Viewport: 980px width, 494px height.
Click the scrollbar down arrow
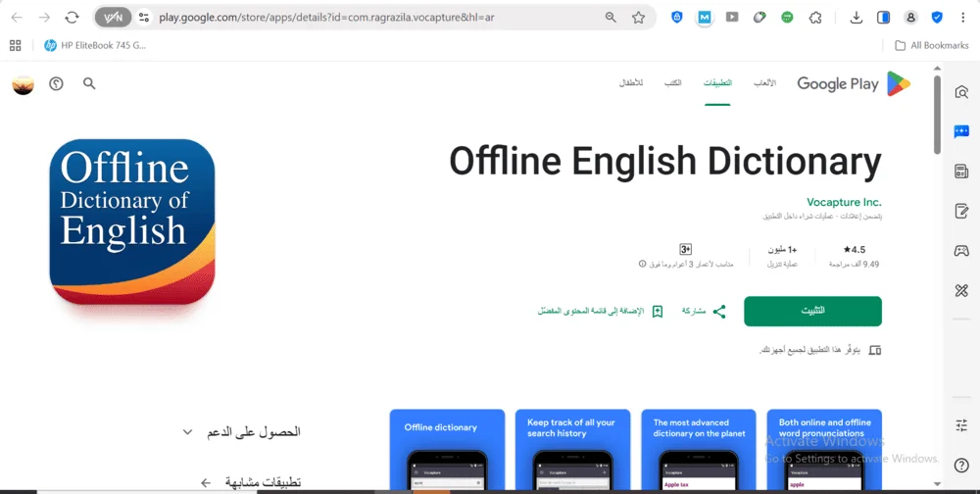click(937, 483)
